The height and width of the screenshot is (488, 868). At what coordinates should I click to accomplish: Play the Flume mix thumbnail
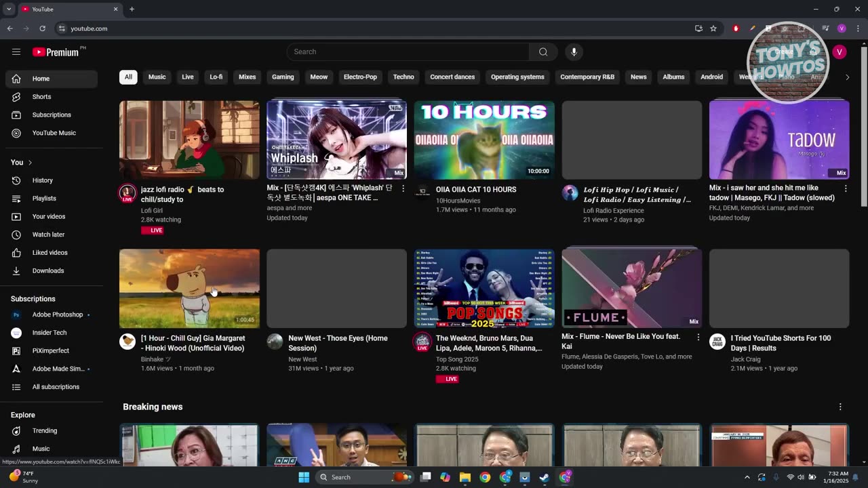coord(631,288)
